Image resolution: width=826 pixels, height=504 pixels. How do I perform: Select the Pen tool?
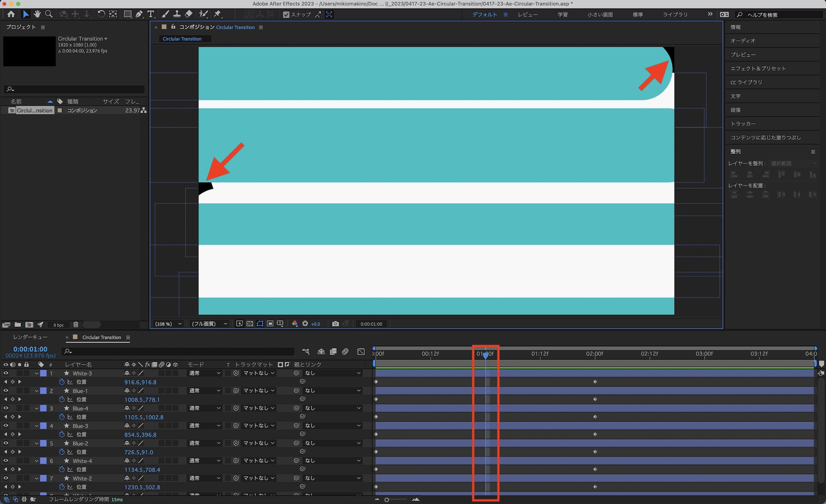(139, 14)
